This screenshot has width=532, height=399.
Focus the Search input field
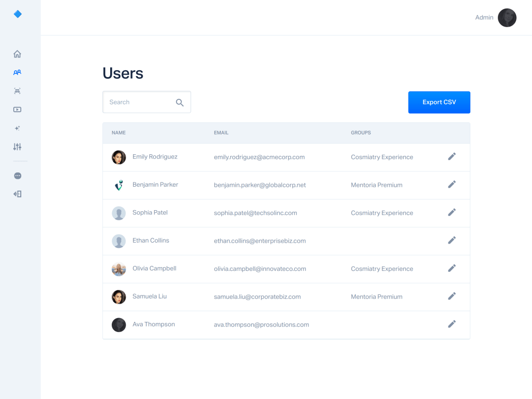[x=147, y=102]
